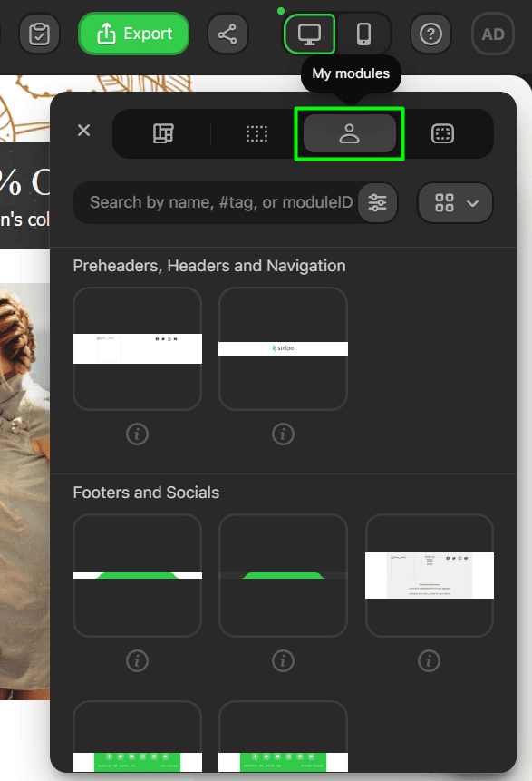Show info for the first footer module

click(x=138, y=660)
